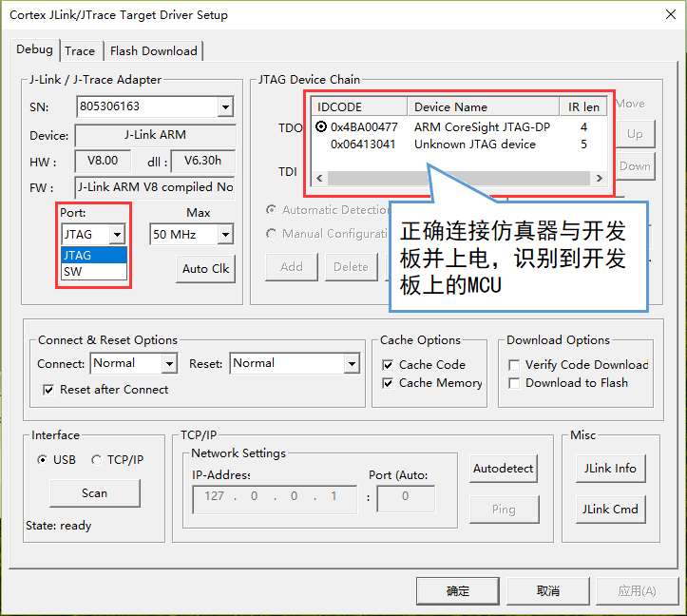Open JLink Info
Screen dimensions: 687x616
[x=610, y=469]
